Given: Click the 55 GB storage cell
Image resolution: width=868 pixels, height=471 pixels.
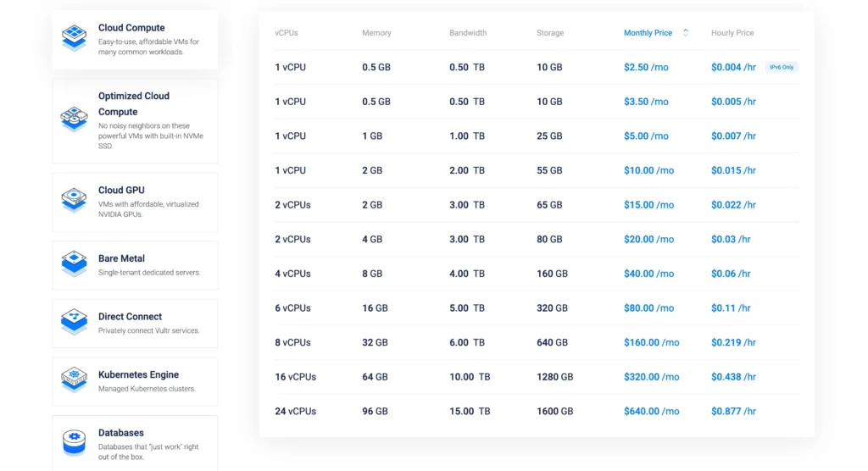Looking at the screenshot, I should (549, 170).
